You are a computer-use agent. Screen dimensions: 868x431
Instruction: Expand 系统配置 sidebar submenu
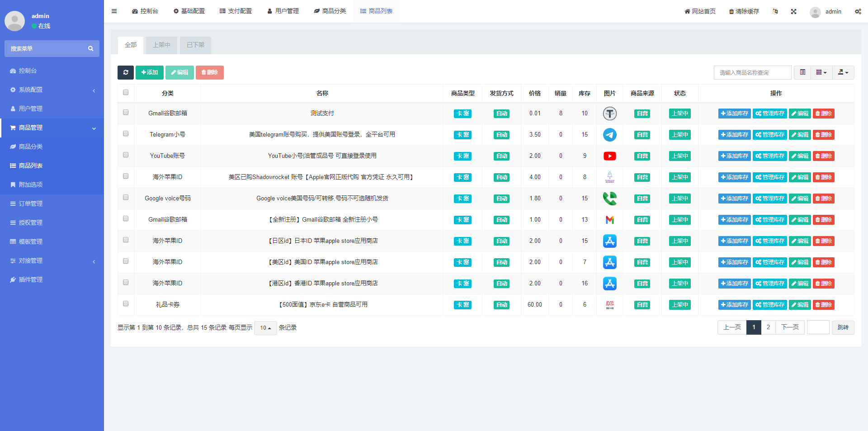point(52,90)
